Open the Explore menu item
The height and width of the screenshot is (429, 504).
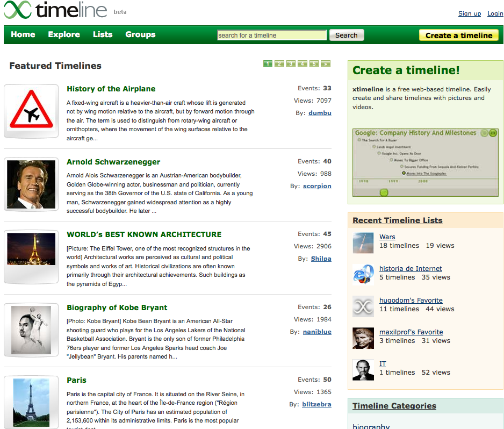click(x=63, y=34)
